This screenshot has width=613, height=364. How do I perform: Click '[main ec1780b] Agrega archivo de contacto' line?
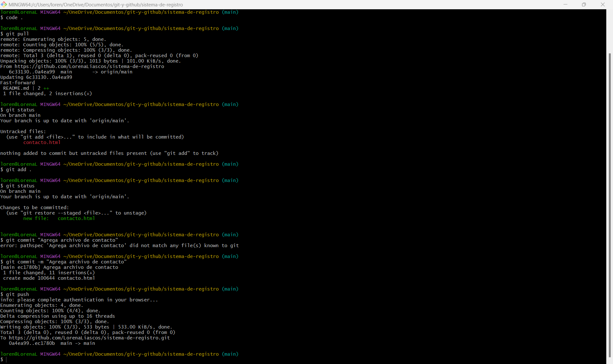(x=59, y=267)
